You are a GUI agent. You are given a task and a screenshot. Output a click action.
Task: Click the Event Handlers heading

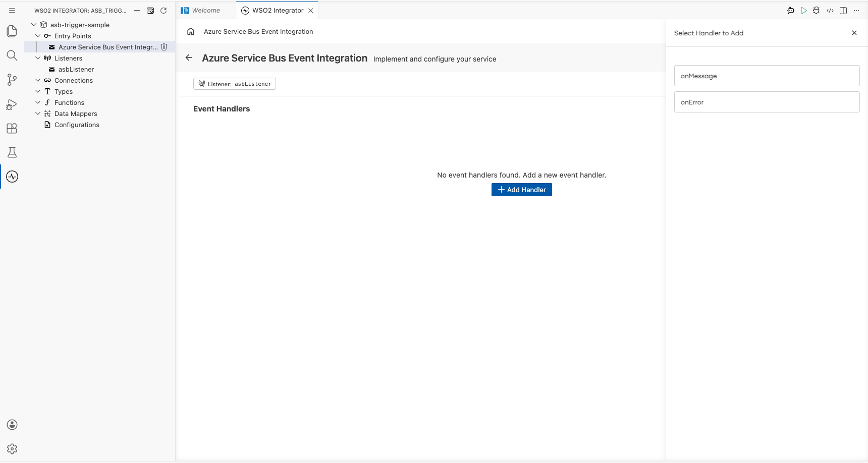tap(222, 109)
